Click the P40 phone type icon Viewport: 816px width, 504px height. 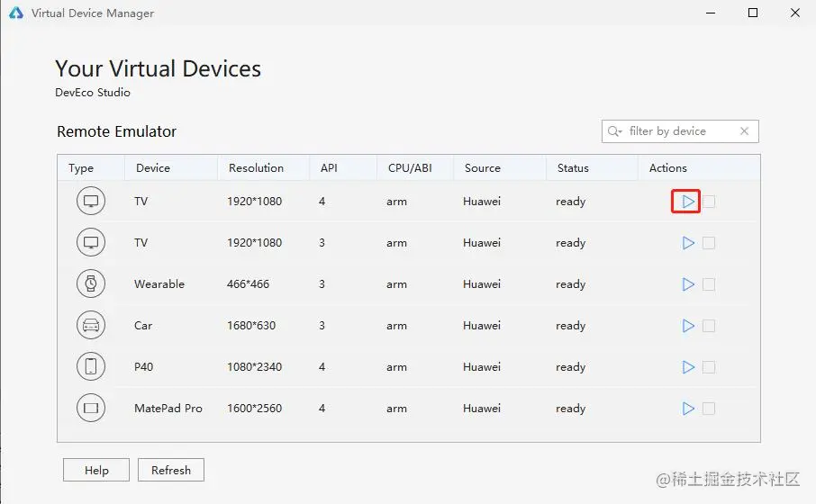pos(91,366)
